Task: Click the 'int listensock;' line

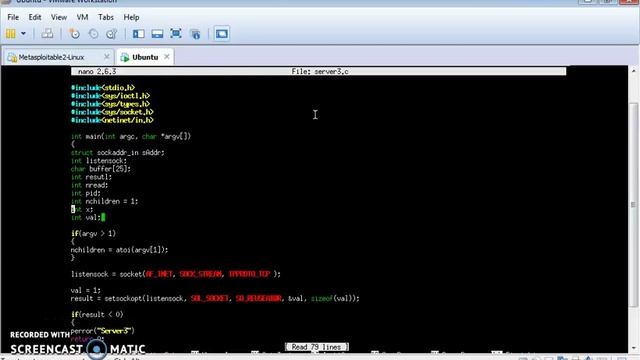Action: pyautogui.click(x=99, y=160)
